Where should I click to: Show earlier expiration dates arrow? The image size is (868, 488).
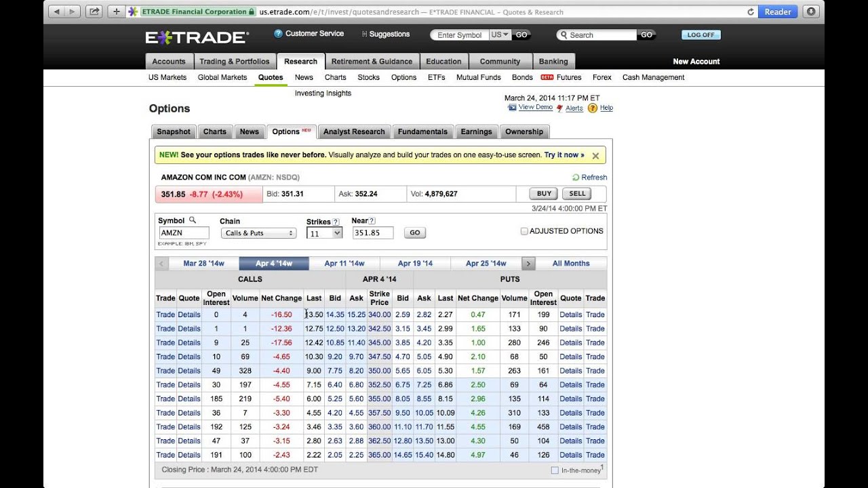[x=161, y=264]
